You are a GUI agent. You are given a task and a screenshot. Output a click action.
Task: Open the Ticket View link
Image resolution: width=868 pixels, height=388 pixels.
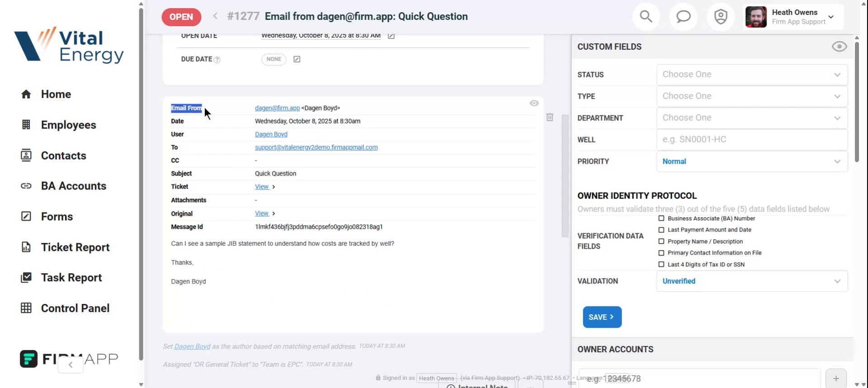tap(262, 187)
